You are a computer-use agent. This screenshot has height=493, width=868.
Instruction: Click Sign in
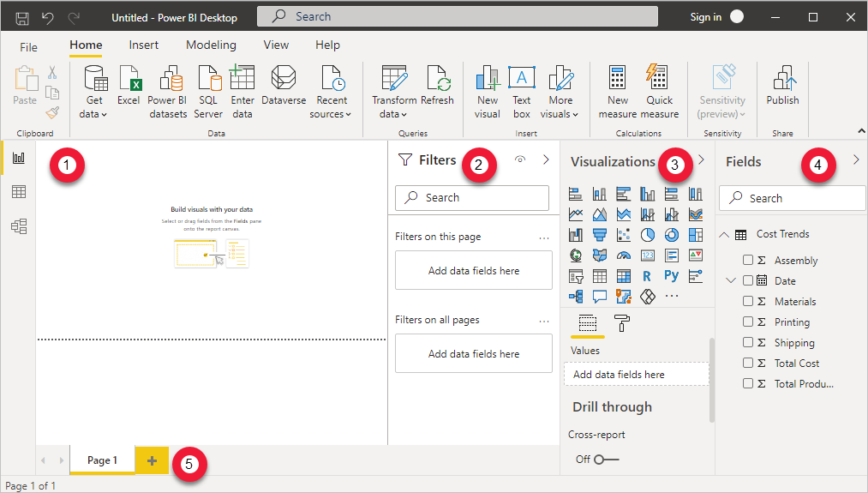tap(706, 17)
